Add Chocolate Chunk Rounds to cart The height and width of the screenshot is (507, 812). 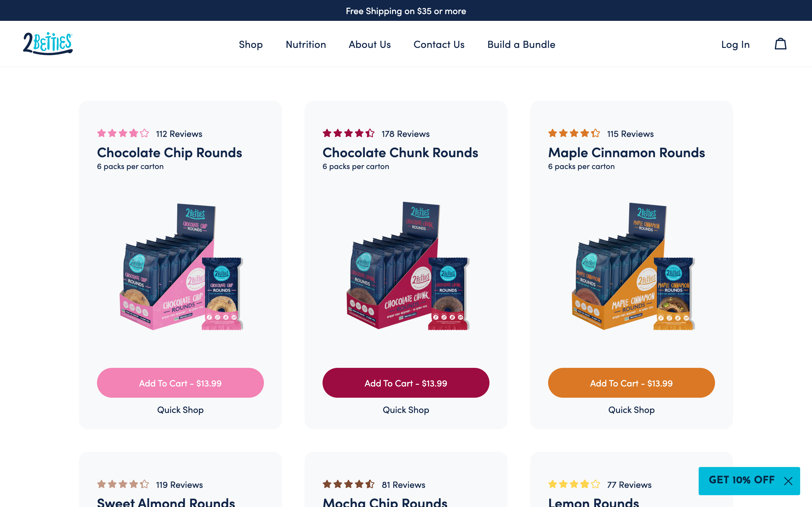click(406, 383)
